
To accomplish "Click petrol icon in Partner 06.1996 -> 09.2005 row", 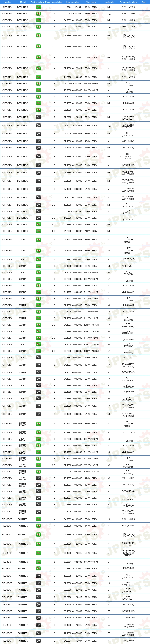I will click(38, 526).
